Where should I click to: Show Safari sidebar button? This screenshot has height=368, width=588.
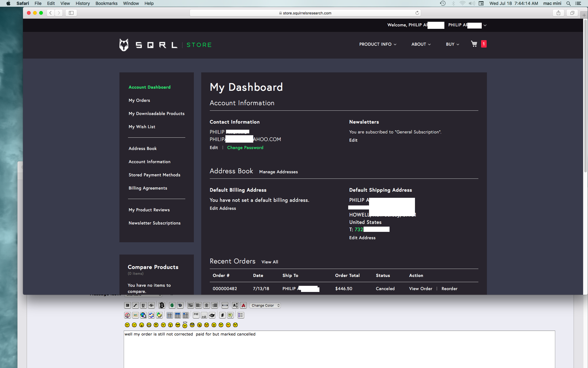click(x=71, y=13)
